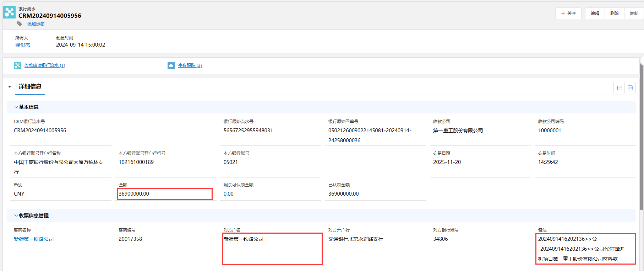Screen dimensions: 644x271
Task: Click the 收款申请银行流水 related list icon
Action: (17, 65)
